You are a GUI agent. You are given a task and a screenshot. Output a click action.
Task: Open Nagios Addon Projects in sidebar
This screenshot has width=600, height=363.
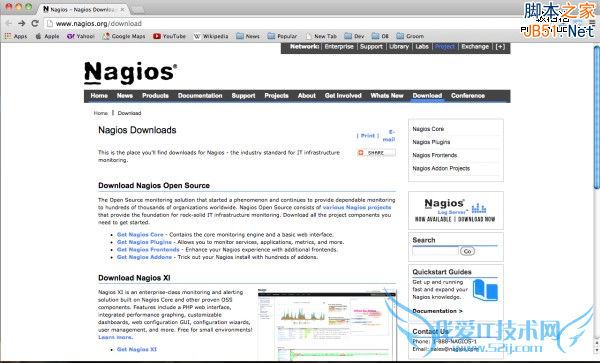pyautogui.click(x=441, y=168)
